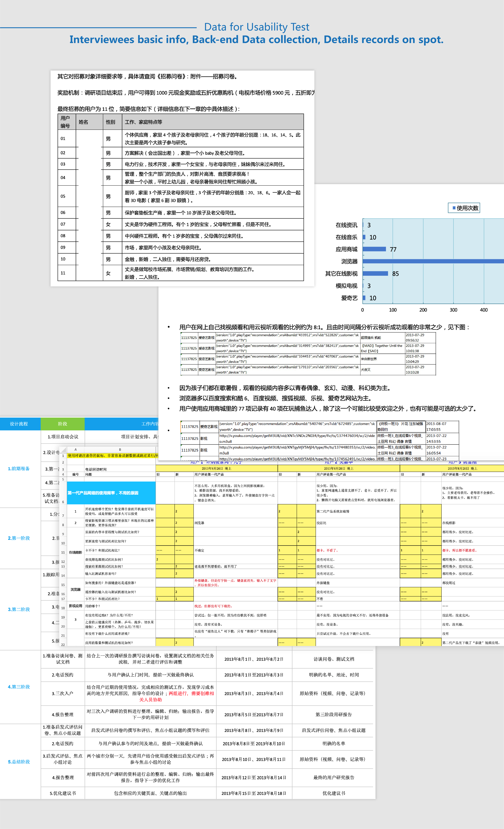Click the 4.第三阶段 stage label
The height and width of the screenshot is (829, 504).
pyautogui.click(x=19, y=687)
